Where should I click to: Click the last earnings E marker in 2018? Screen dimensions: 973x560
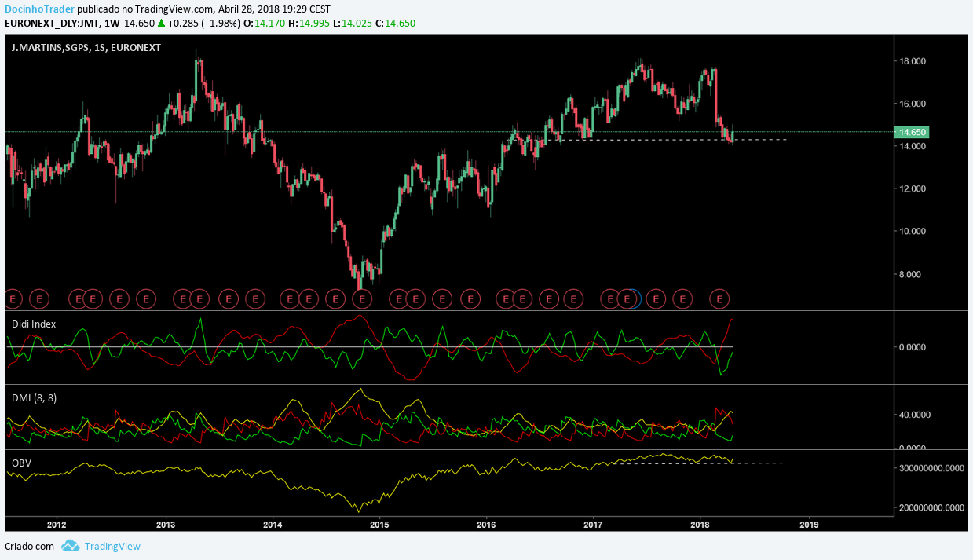(719, 298)
